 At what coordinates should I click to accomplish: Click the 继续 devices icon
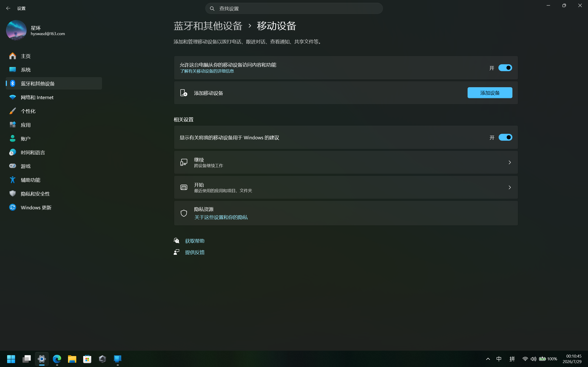[184, 162]
